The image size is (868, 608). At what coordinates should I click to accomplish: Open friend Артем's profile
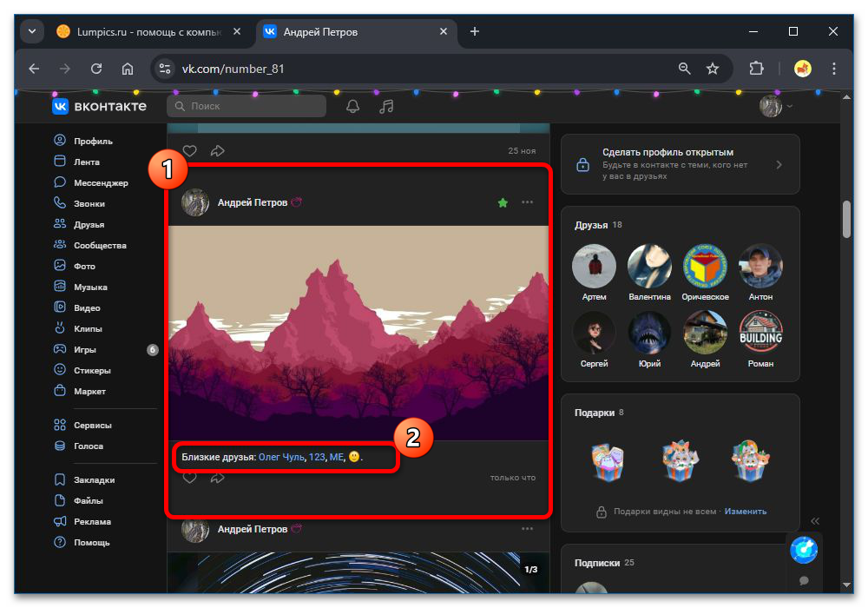point(594,267)
